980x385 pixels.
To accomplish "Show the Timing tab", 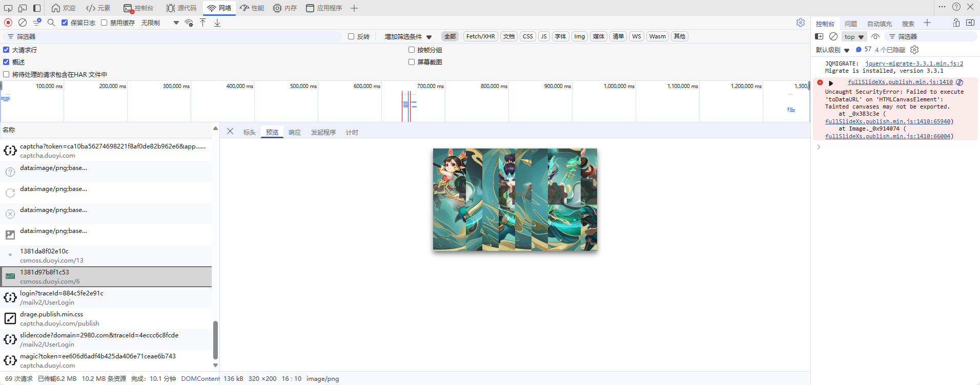I will pos(352,132).
